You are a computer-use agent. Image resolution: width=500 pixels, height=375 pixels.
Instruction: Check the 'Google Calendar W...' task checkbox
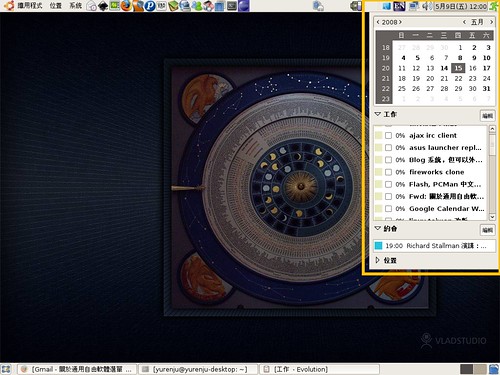pyautogui.click(x=388, y=209)
